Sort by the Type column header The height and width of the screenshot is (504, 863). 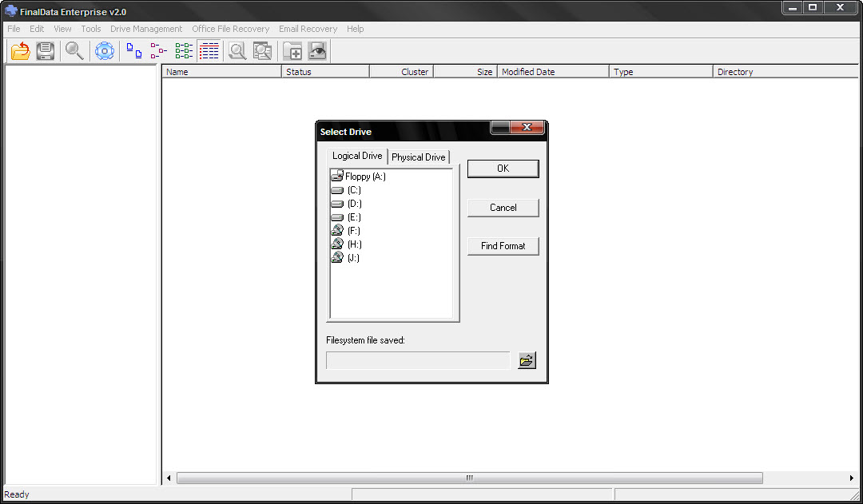pyautogui.click(x=661, y=72)
